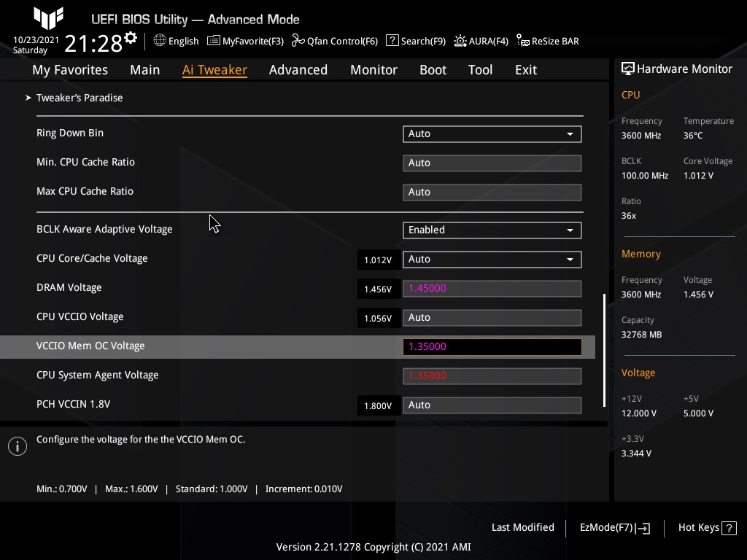The width and height of the screenshot is (747, 560).
Task: Switch to My Favorites tab
Action: [x=70, y=70]
